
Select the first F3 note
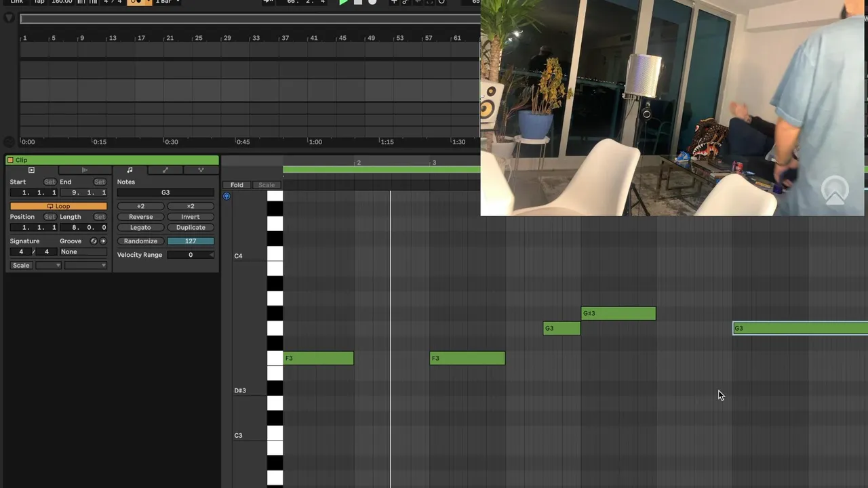[x=319, y=358]
